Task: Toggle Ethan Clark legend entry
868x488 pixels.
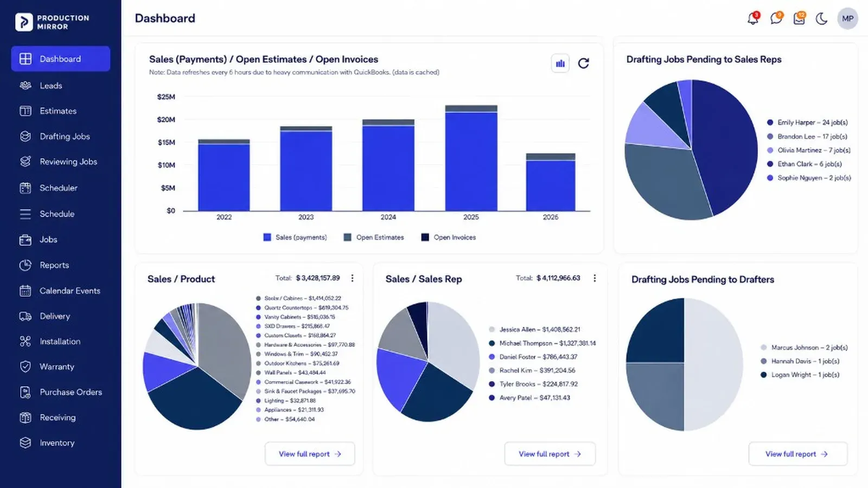Action: (805, 164)
